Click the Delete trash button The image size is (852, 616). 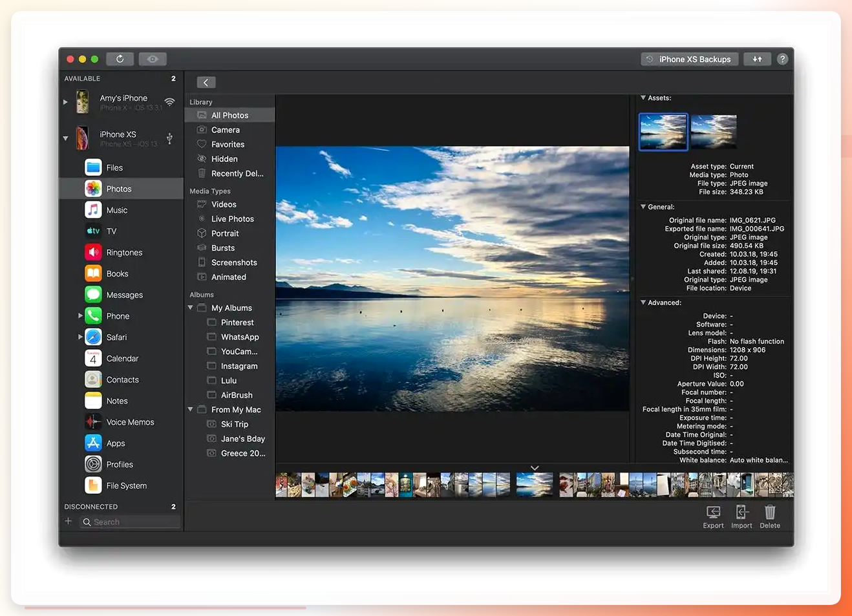point(770,516)
